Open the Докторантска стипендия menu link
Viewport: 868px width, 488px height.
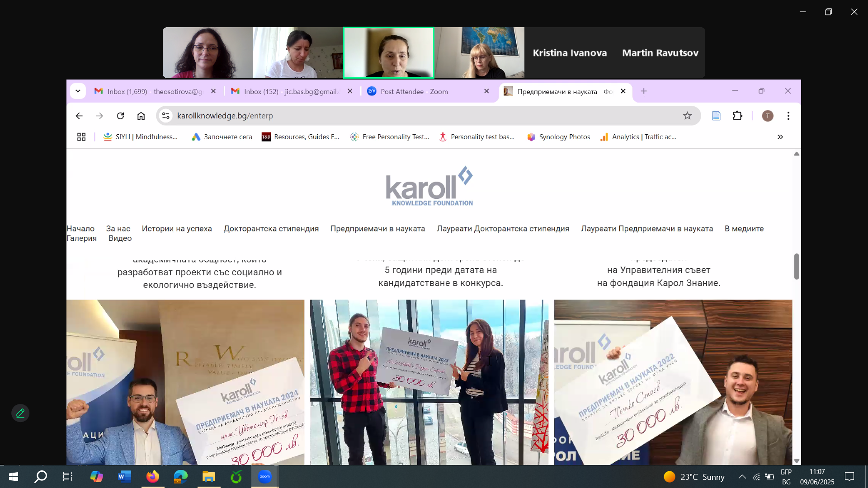click(x=271, y=229)
